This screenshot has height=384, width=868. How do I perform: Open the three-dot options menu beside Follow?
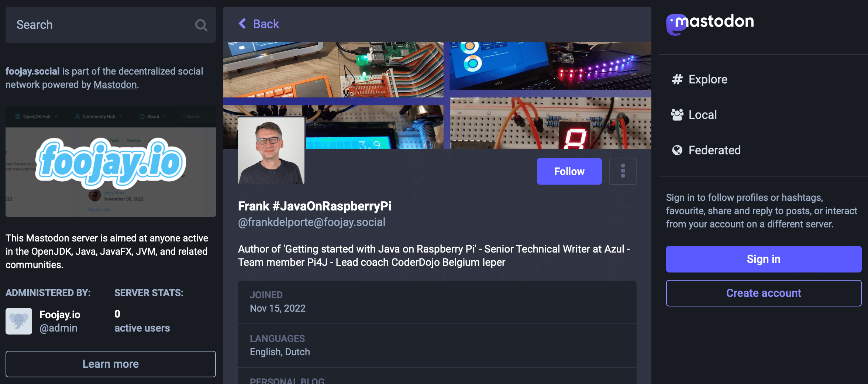623,171
